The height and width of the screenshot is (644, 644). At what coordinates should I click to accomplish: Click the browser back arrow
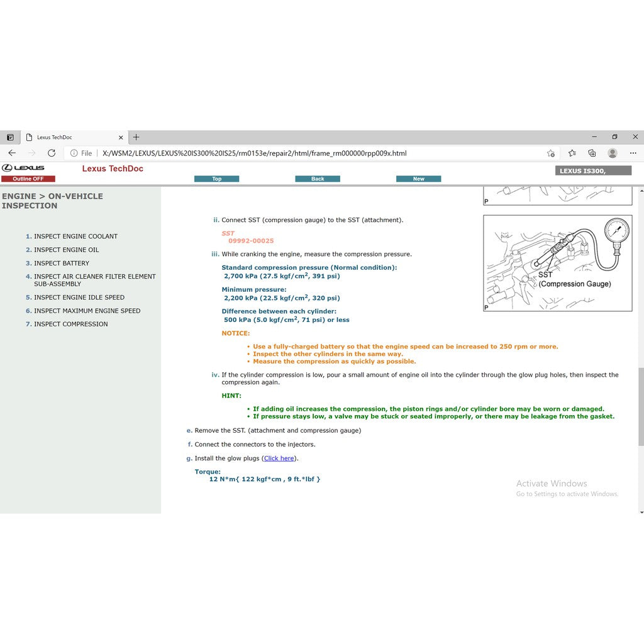coord(12,153)
